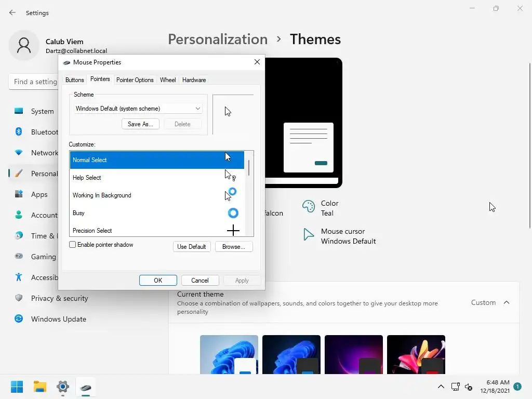Choose the dark blue Windows bloom theme thumbnail
Viewport: 532px width, 399px height.
[x=291, y=354]
